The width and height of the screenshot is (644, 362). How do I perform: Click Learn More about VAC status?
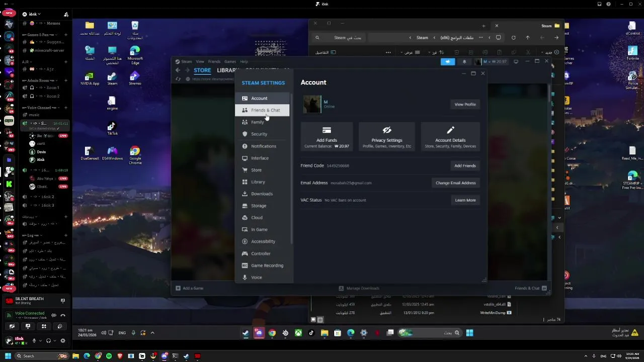[x=465, y=200]
